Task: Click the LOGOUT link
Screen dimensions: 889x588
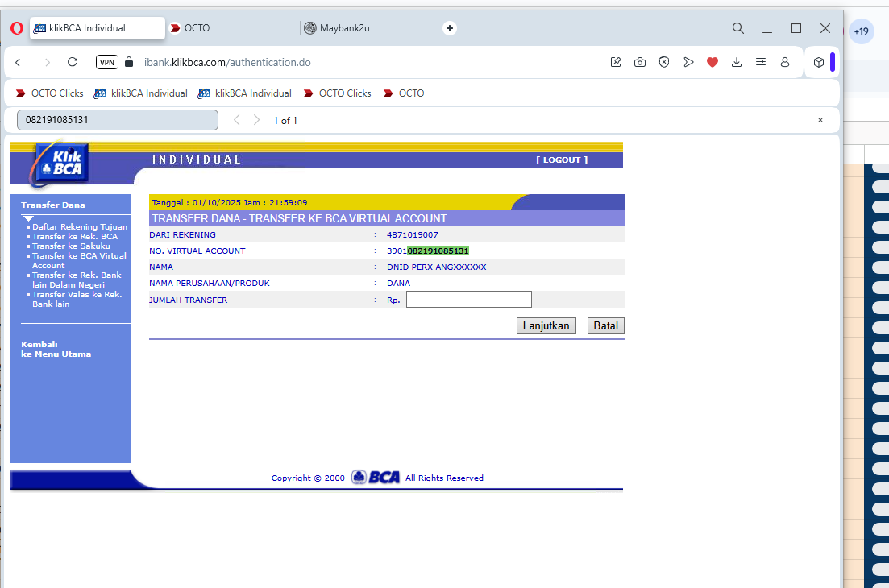Action: (x=562, y=159)
